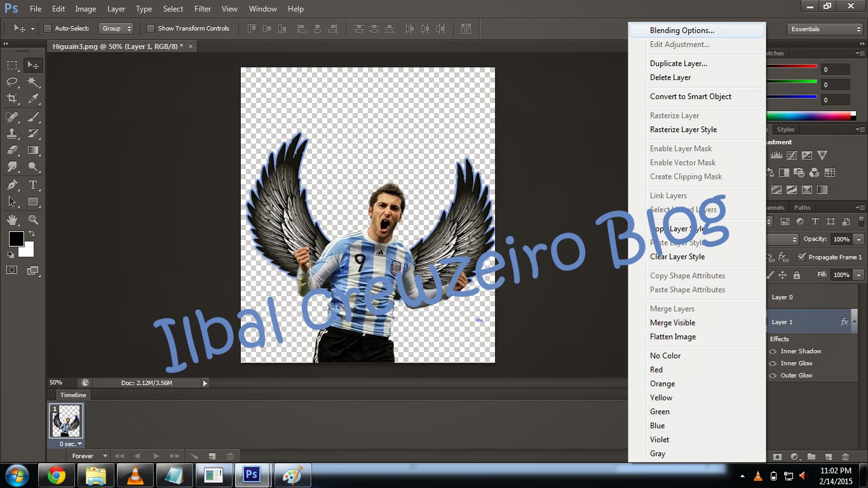Open the Forever looping options dropdown
Screen dimensions: 868x488
pyautogui.click(x=90, y=456)
